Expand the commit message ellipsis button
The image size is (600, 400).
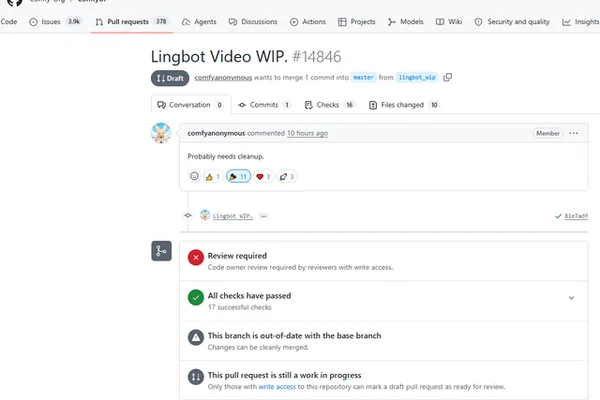pos(264,216)
